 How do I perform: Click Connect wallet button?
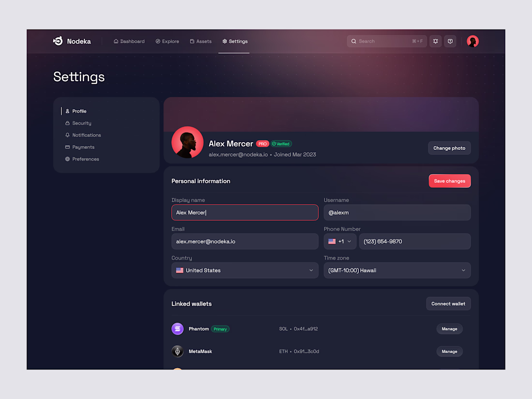(x=448, y=304)
